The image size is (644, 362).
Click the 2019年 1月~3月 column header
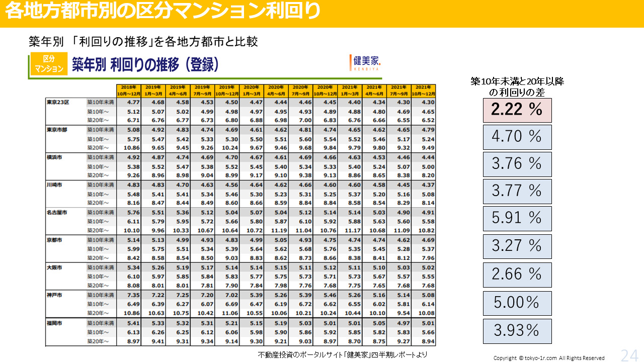click(153, 90)
